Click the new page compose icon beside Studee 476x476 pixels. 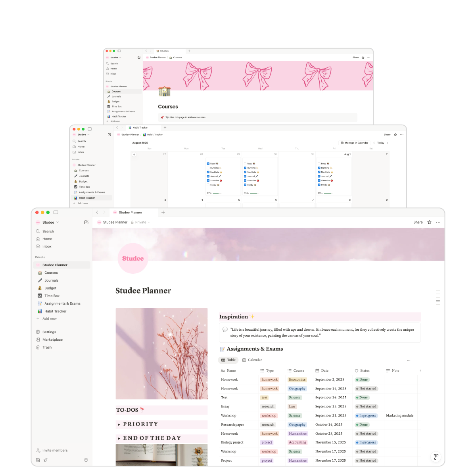(86, 223)
